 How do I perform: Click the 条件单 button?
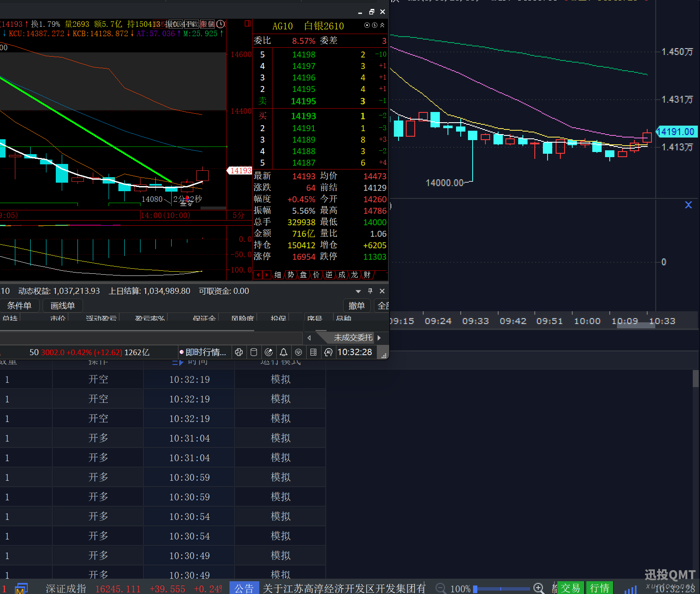point(19,306)
